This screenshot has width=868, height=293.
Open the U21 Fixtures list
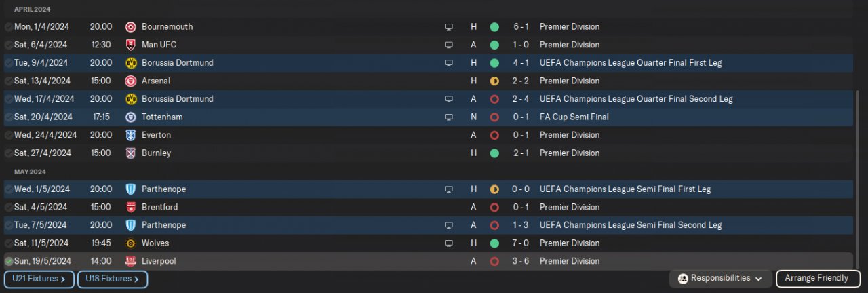[39, 279]
